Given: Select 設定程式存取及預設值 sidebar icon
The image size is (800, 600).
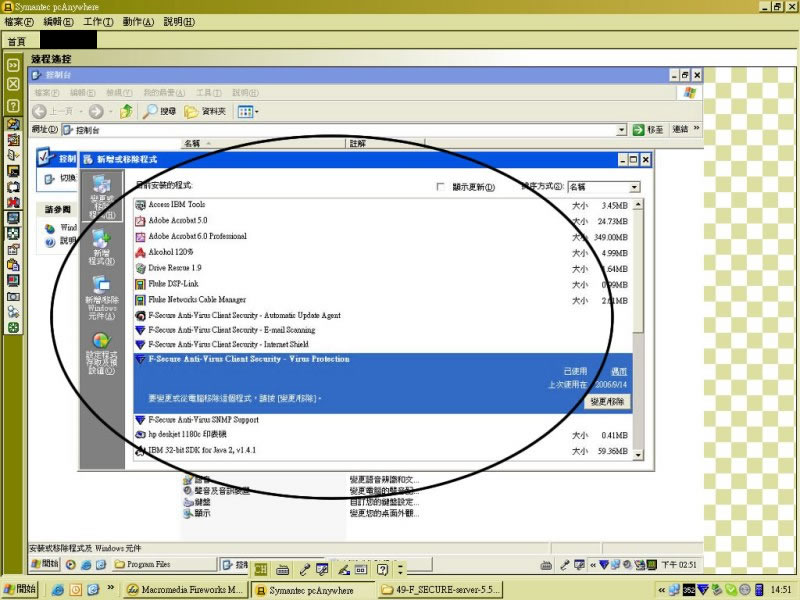Looking at the screenshot, I should click(102, 353).
